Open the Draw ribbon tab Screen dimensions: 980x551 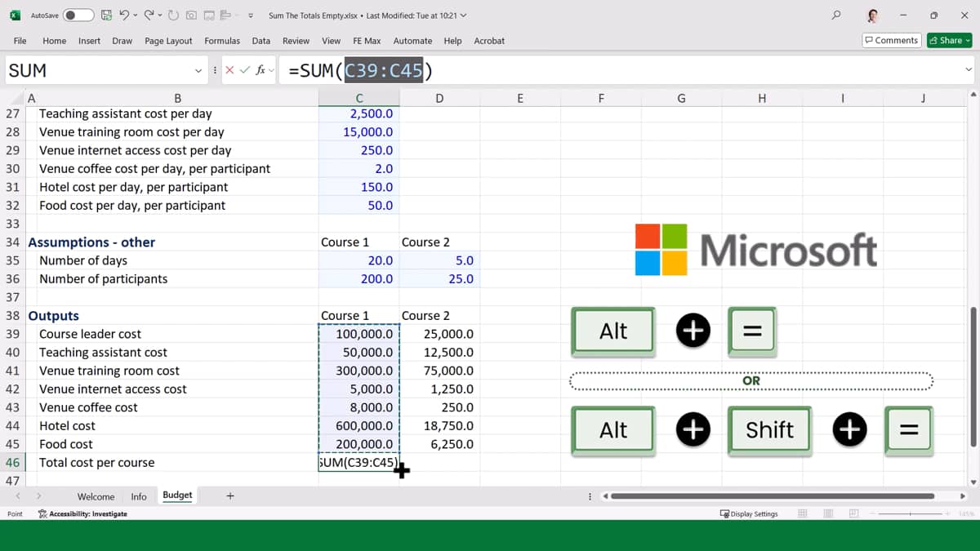122,41
